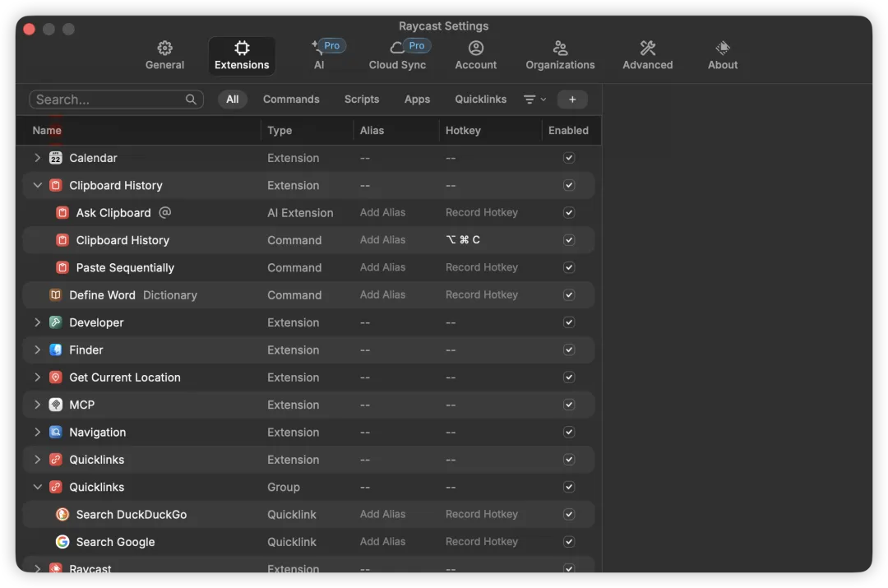This screenshot has width=888, height=588.
Task: Uncheck Clipboard History extension enabled box
Action: pos(569,185)
